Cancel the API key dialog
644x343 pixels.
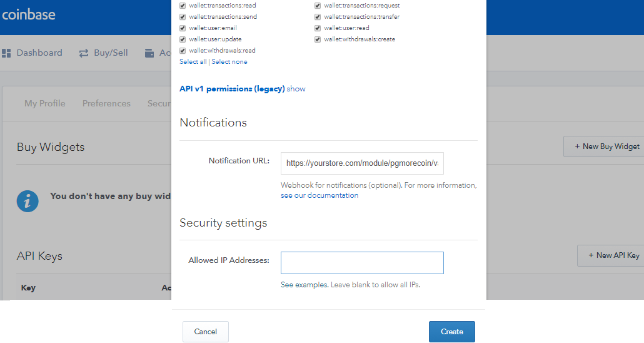tap(205, 332)
